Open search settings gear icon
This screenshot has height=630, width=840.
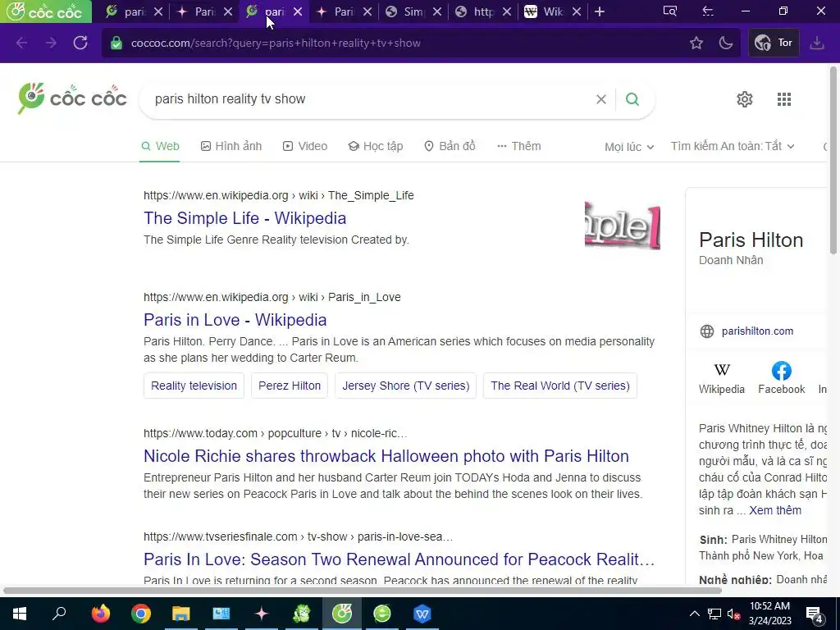pos(745,99)
